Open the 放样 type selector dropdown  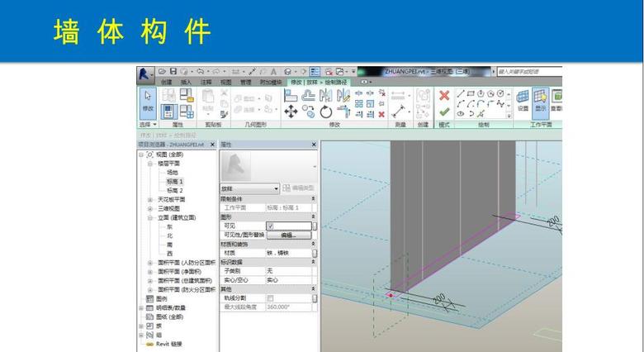pyautogui.click(x=276, y=189)
